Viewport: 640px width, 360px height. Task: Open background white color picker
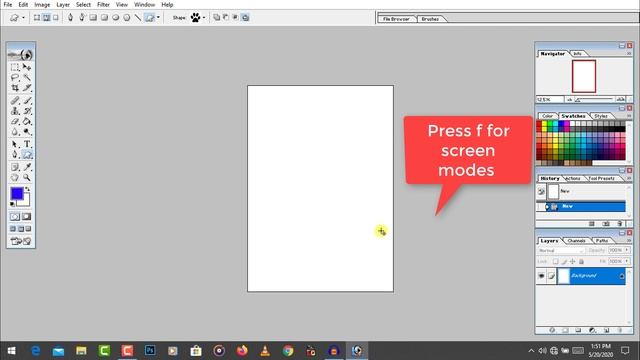tap(26, 201)
